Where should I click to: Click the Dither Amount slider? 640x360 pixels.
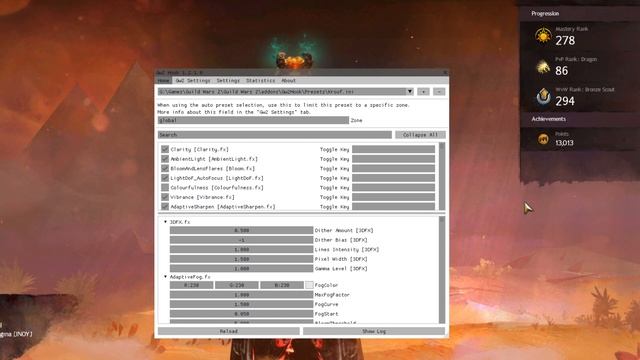click(x=241, y=230)
